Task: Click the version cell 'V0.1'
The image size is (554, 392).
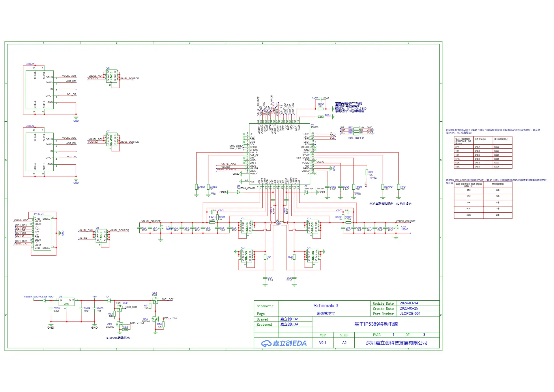Action: pyautogui.click(x=323, y=343)
